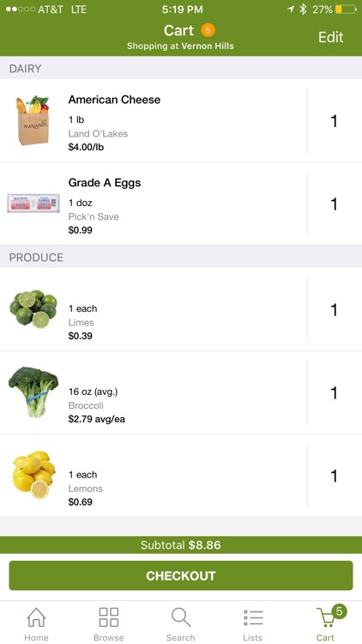Select the American Cheese grocery bag thumbnail
The image size is (362, 644).
33,120
